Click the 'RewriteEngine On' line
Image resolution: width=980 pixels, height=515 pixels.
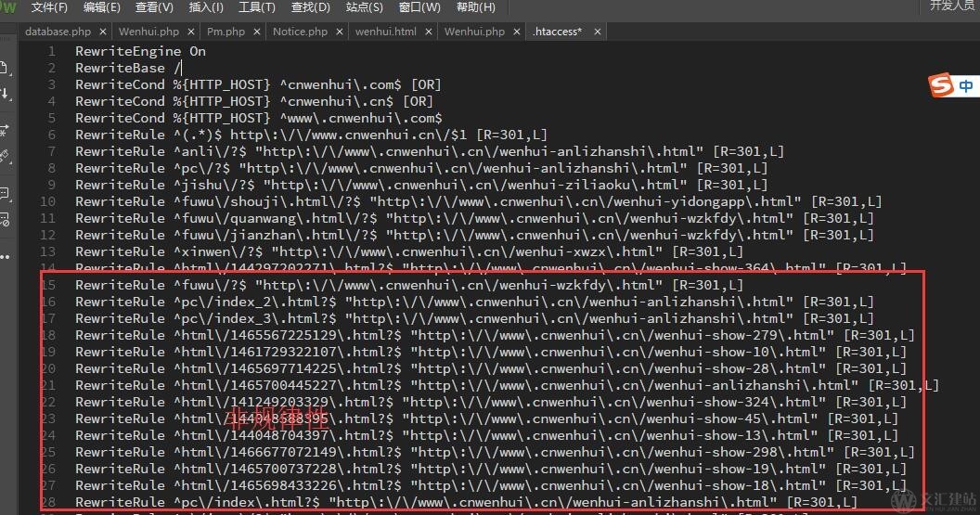coord(141,51)
